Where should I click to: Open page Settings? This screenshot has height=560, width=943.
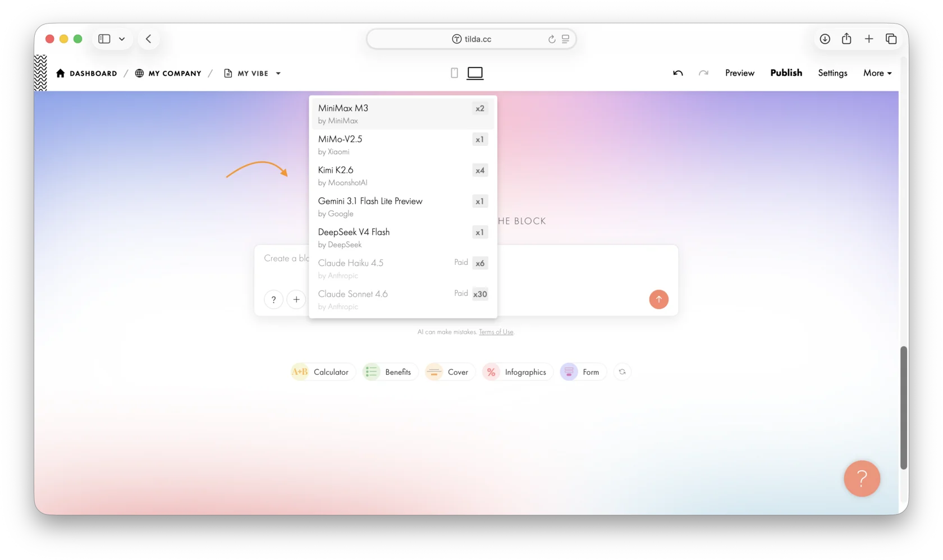coord(832,73)
